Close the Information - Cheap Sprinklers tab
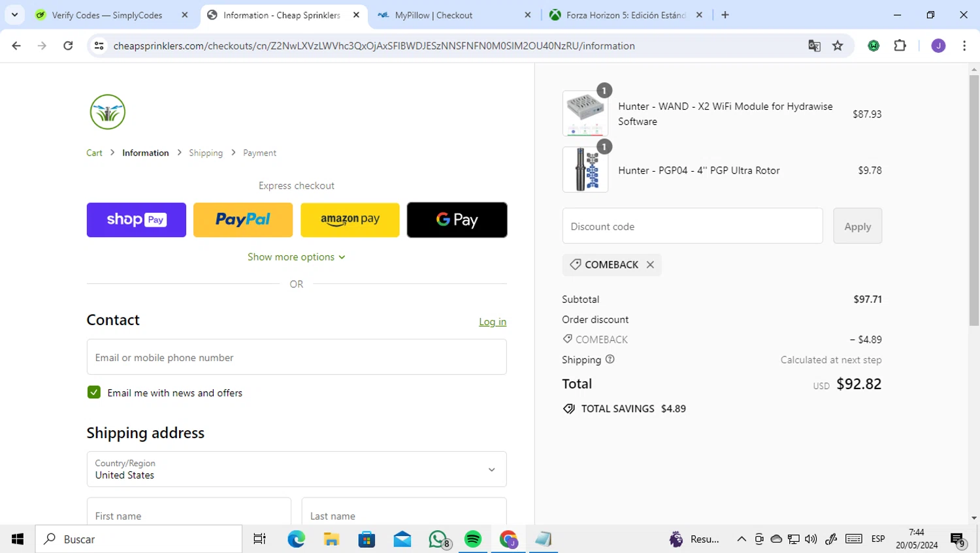 point(356,15)
